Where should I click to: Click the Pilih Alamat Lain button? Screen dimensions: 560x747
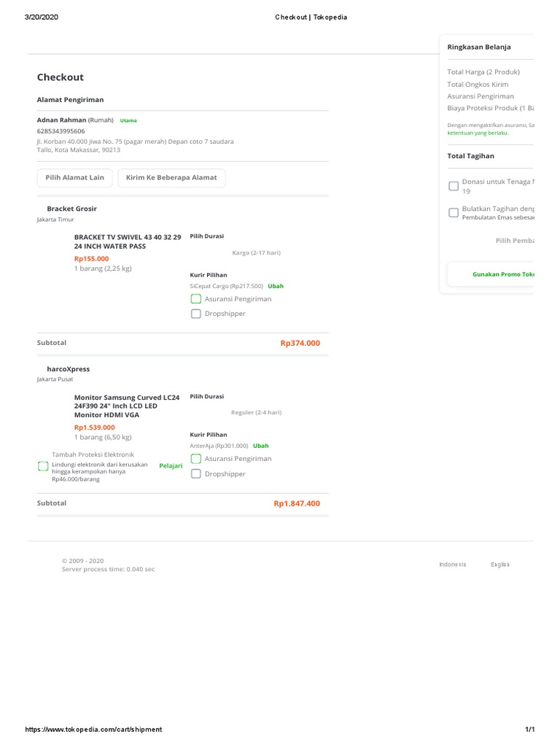tap(74, 178)
